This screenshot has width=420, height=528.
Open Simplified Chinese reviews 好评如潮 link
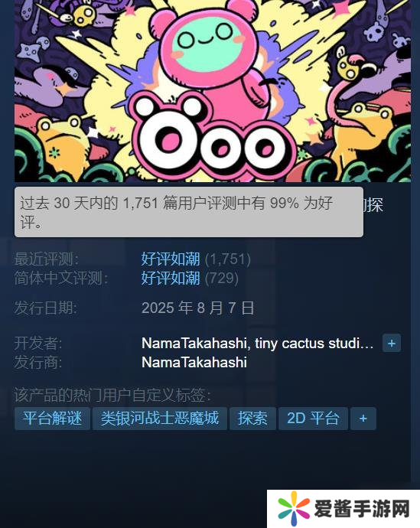171,278
